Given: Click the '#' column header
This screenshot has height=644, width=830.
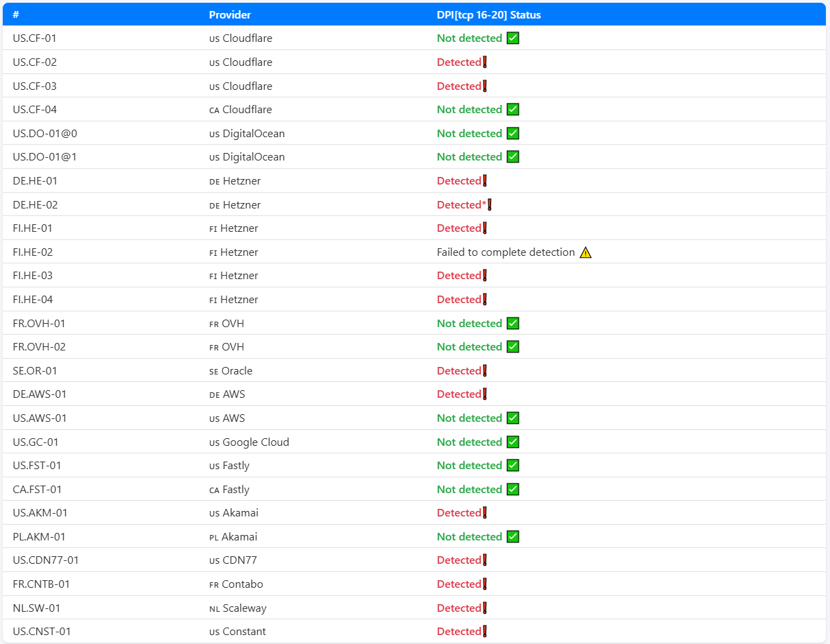Looking at the screenshot, I should pyautogui.click(x=16, y=15).
